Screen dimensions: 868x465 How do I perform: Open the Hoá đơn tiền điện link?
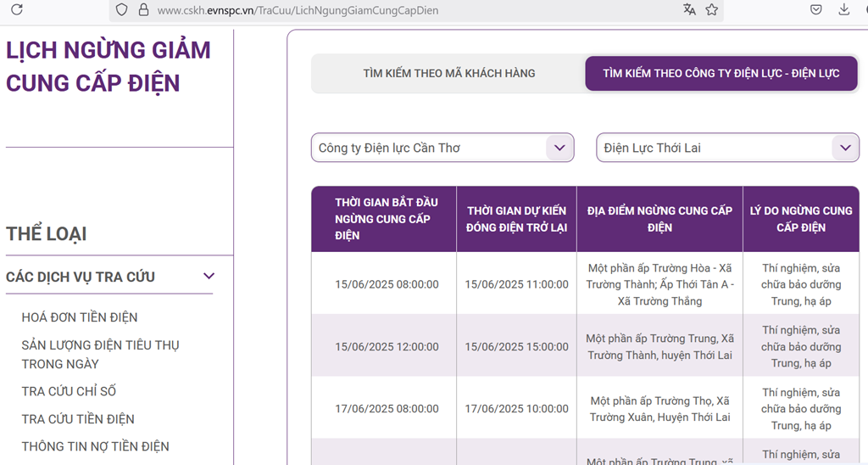point(80,317)
